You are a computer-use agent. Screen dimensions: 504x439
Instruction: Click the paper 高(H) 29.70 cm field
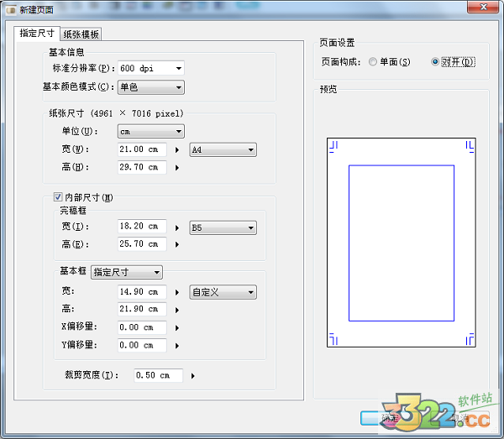coord(142,167)
